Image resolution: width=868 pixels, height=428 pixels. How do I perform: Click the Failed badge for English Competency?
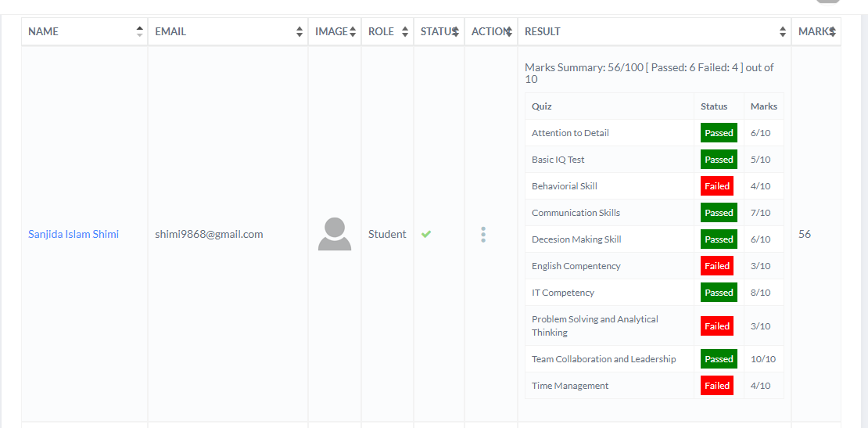717,266
